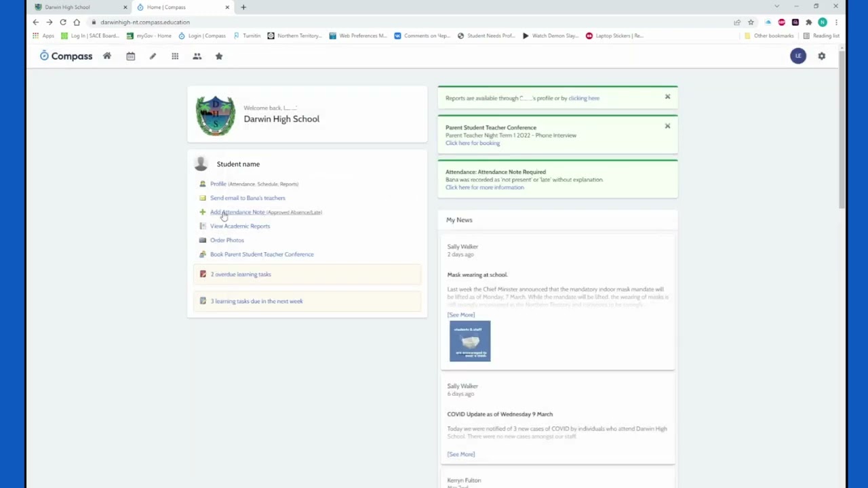Open the calendar icon in Compass toolbar
The image size is (868, 488).
point(131,56)
